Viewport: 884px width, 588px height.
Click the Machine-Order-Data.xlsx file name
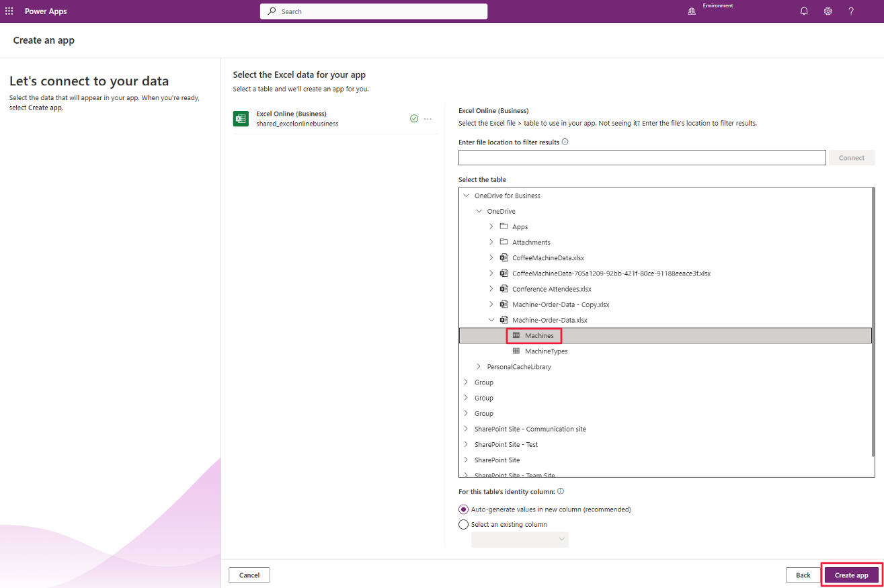click(550, 320)
